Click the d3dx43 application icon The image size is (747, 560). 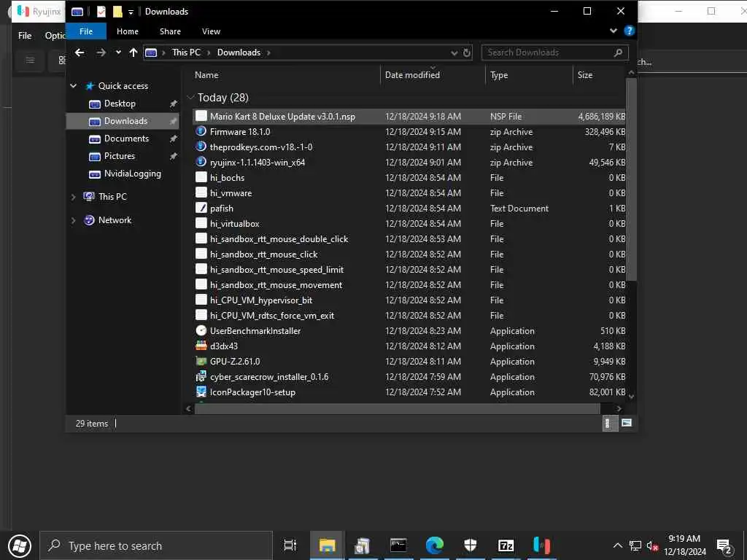201,346
